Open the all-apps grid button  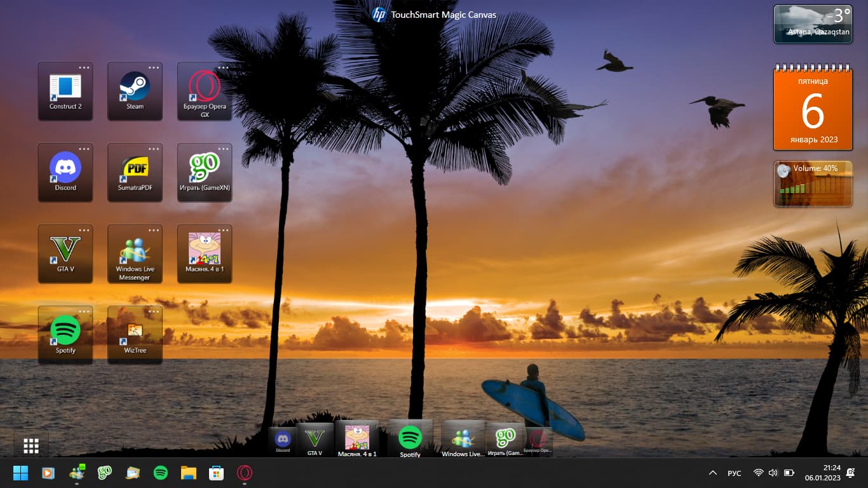31,445
